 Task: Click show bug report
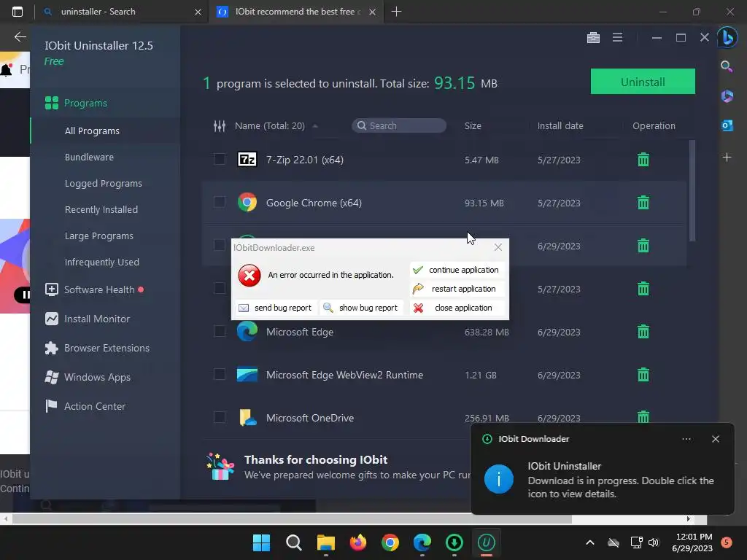(x=360, y=308)
